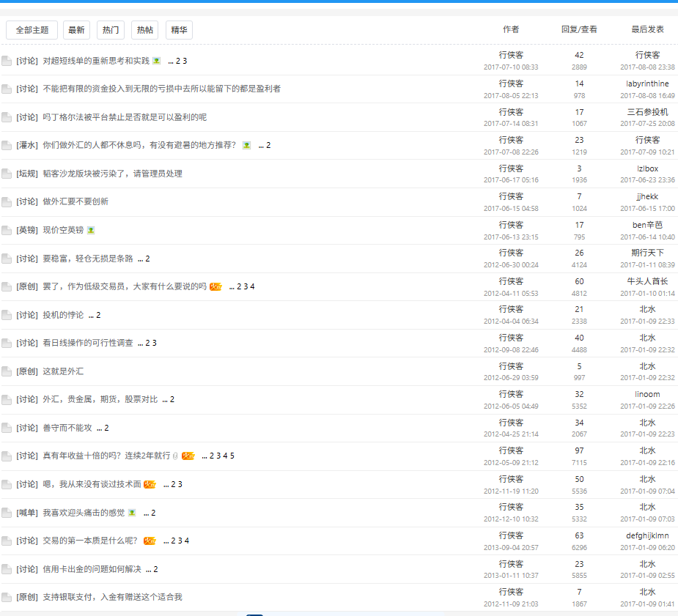
Task: Open thread 对超短线单的重新思考和实践
Action: (x=96, y=61)
